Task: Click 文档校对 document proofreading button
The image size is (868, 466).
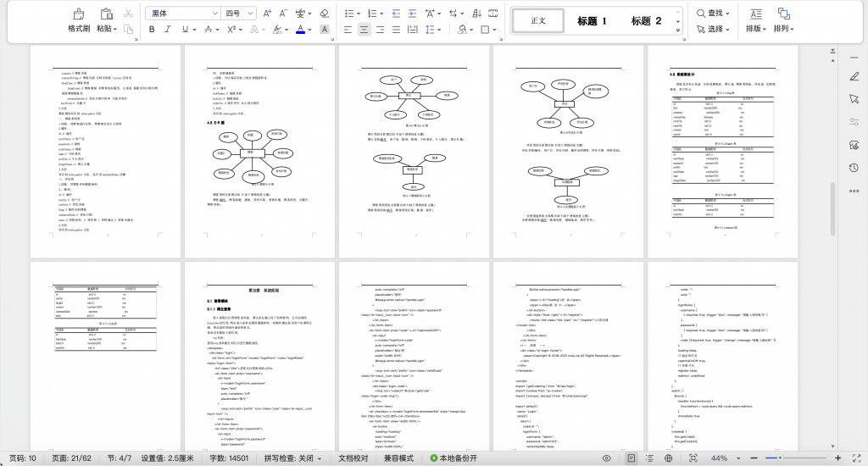Action: (353, 458)
